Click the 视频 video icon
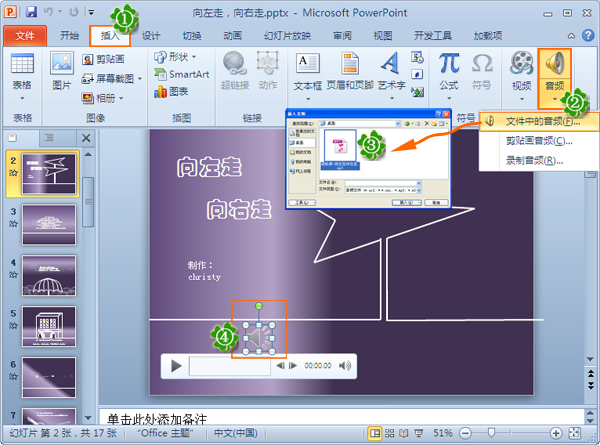600x445 pixels. point(522,64)
